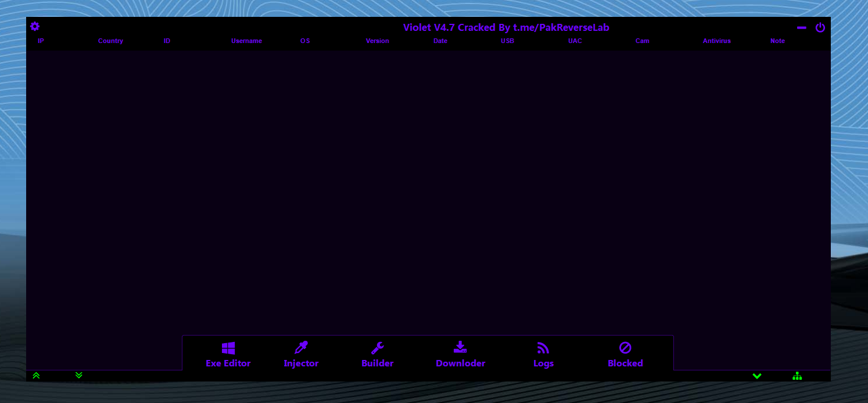Click the green down chevron near bottom right
This screenshot has height=403, width=868.
pos(757,376)
